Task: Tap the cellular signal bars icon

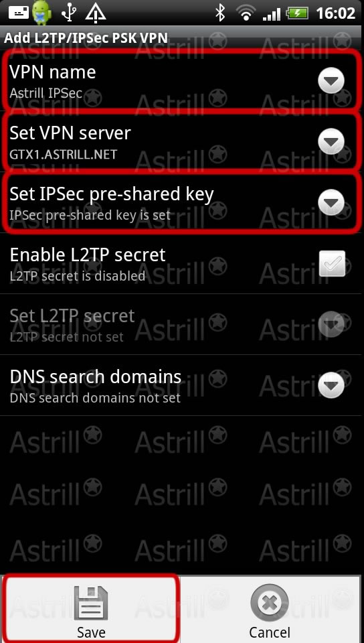Action: pyautogui.click(x=271, y=14)
